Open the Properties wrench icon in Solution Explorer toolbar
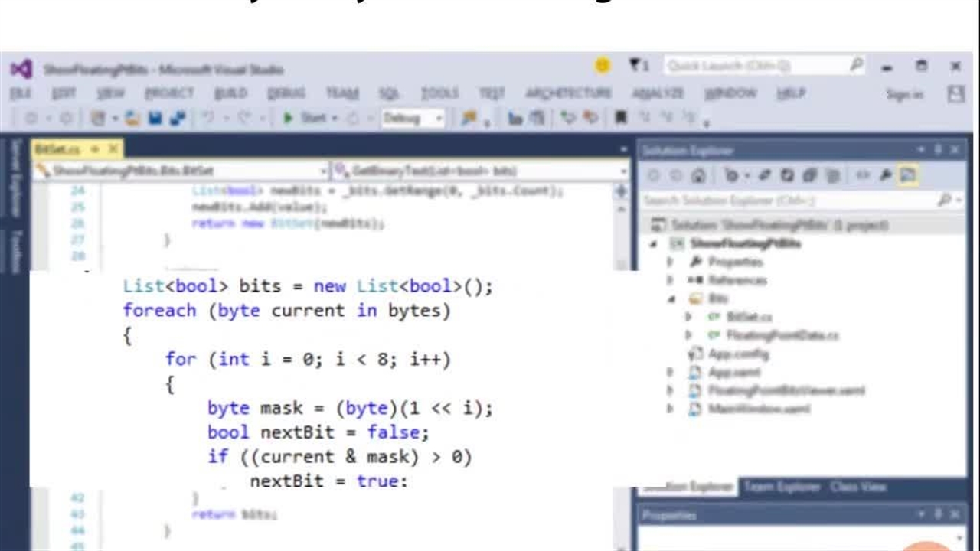The height and width of the screenshot is (551, 980). [885, 176]
